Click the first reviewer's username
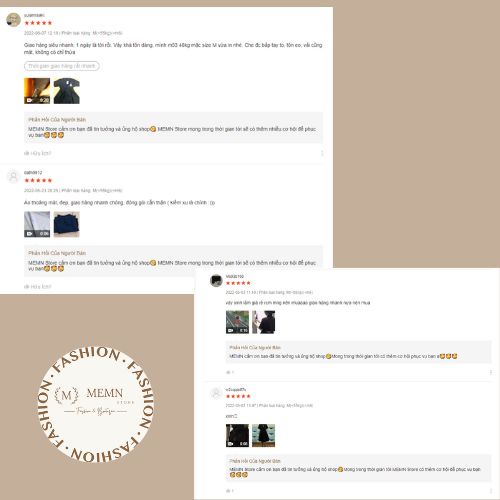This screenshot has height=500, width=500. (x=34, y=15)
